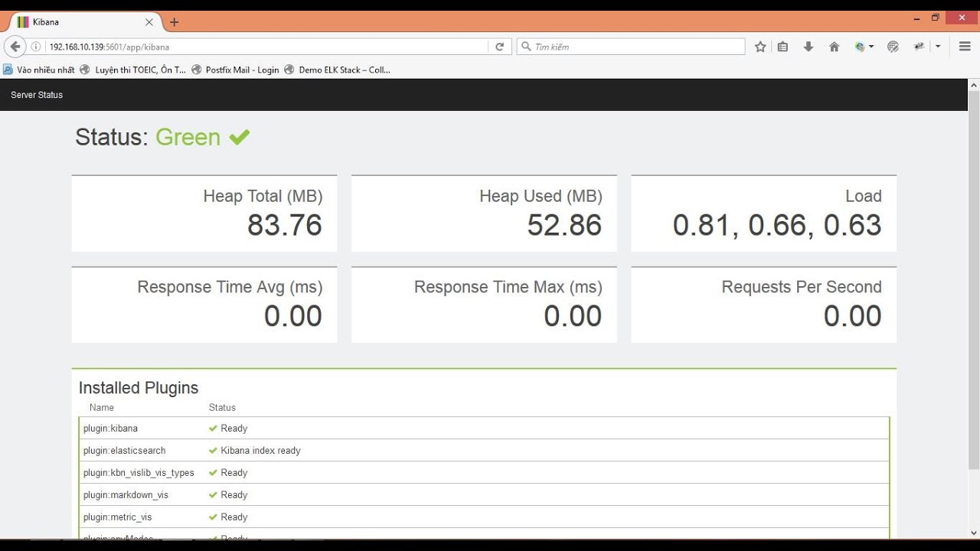Open the colorful globe extension icon

(x=860, y=47)
